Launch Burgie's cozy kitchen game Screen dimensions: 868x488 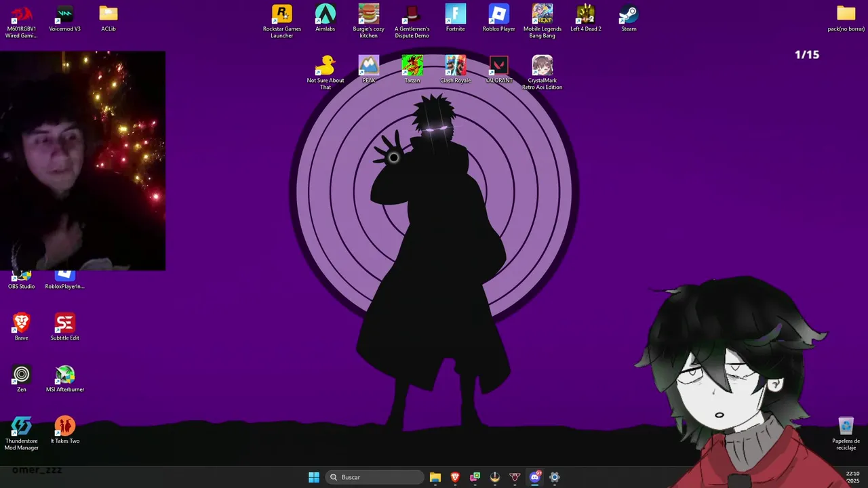point(369,21)
